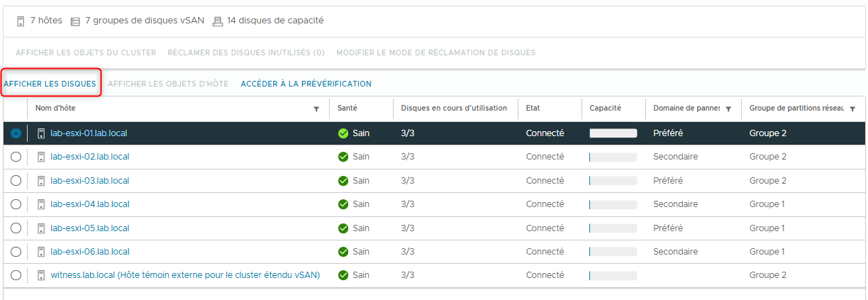Click MODIFIER LE MODE DE RÉCLAMATION DE DISQUES
Screen dimensions: 868x300
[x=436, y=52]
